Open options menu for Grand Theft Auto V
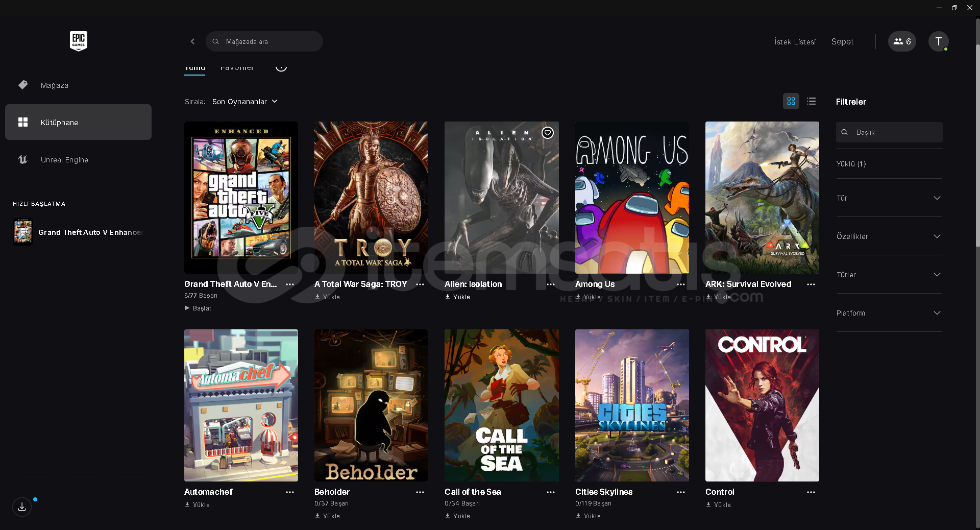Screen dimensions: 980x530 290,284
